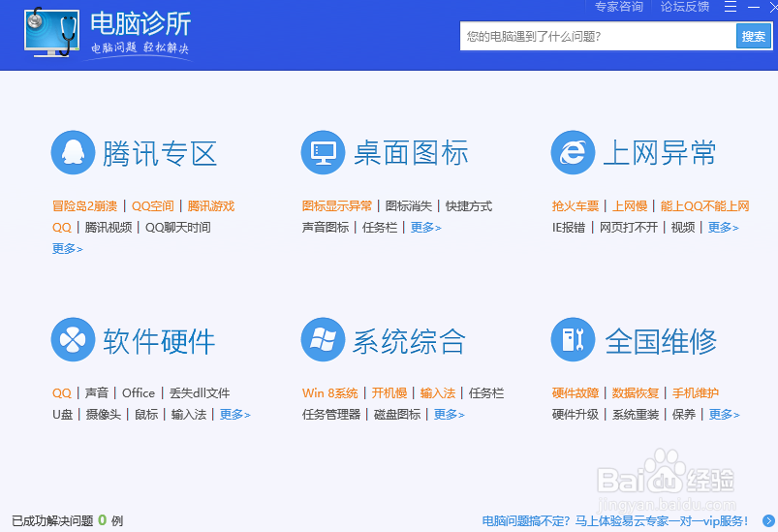Open the QQ link under 软件硬件
Viewport: 778px width, 532px height.
pos(62,393)
